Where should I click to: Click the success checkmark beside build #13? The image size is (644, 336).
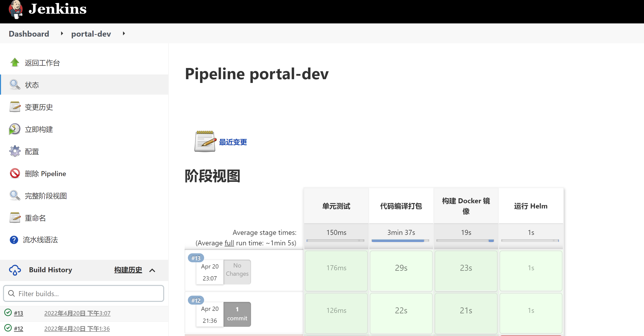pos(8,313)
